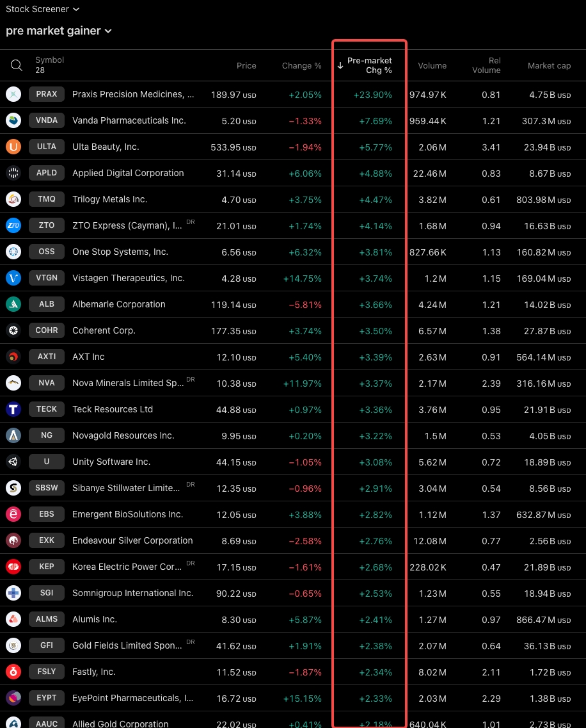Click the Vistagen Therapeutics logo icon
Image resolution: width=586 pixels, height=728 pixels.
tap(13, 278)
